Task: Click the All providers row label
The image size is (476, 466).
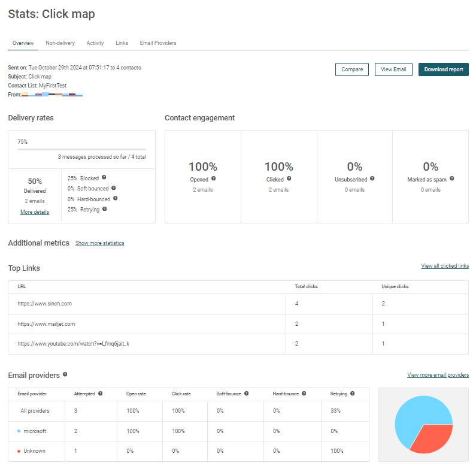Action: coord(35,411)
